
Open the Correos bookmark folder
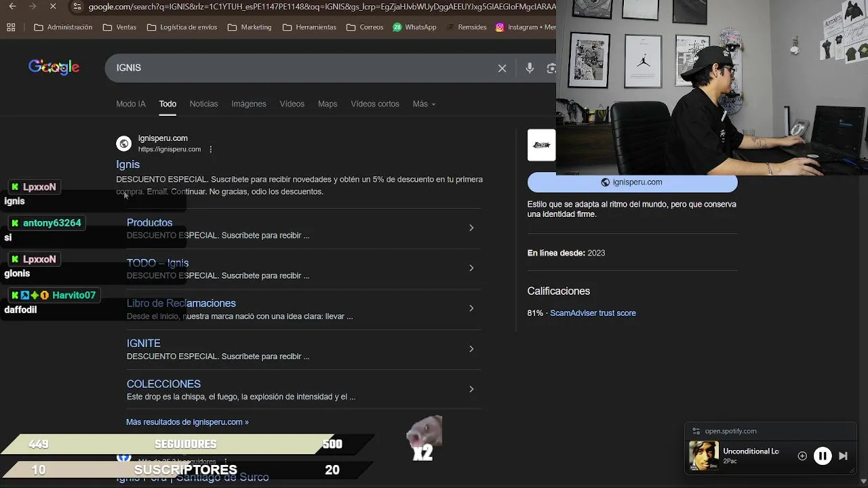[x=365, y=27]
